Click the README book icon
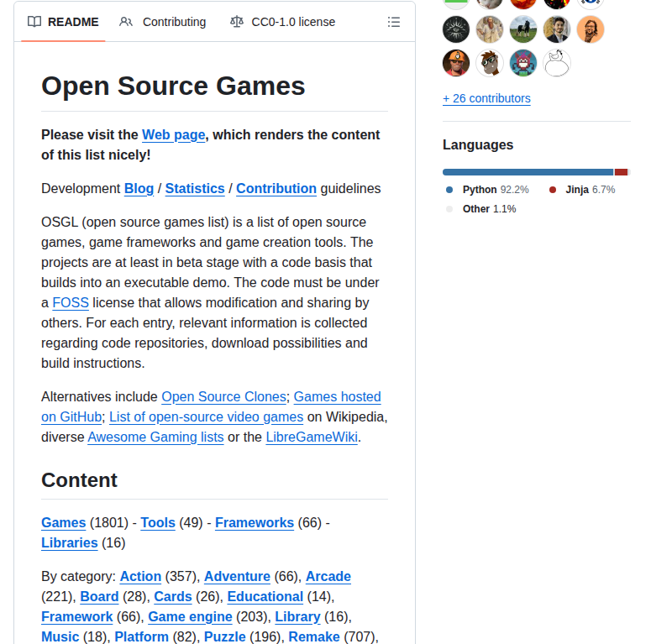Viewport: 651px width, 644px height. click(34, 22)
